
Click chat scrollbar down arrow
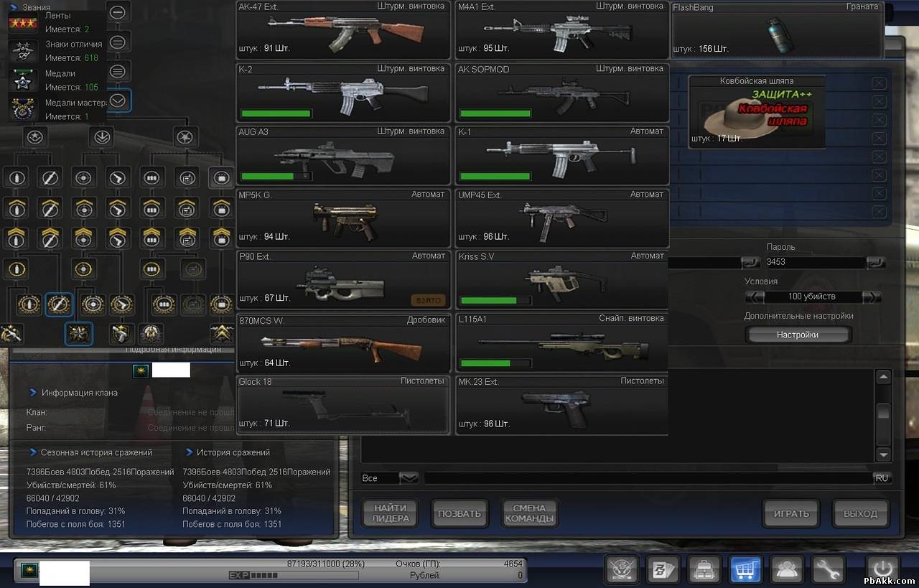tap(883, 454)
